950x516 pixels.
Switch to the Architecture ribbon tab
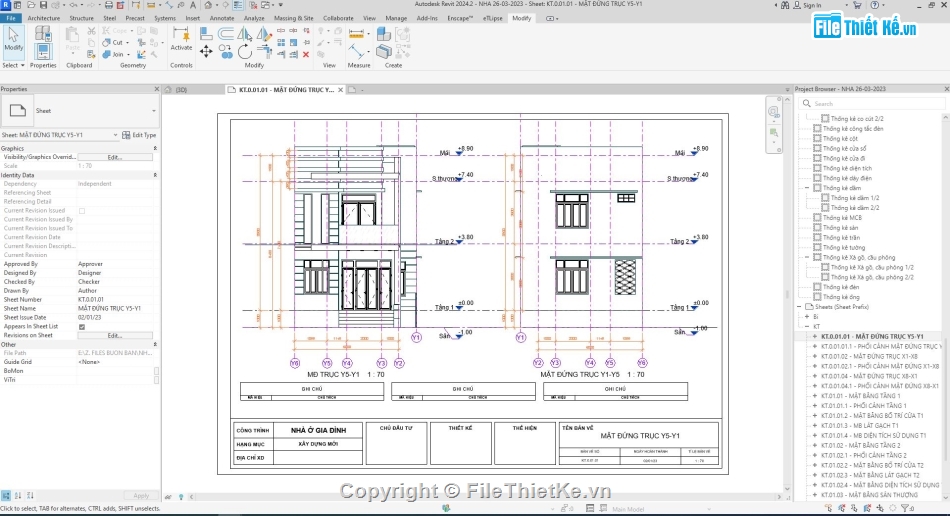click(x=44, y=18)
